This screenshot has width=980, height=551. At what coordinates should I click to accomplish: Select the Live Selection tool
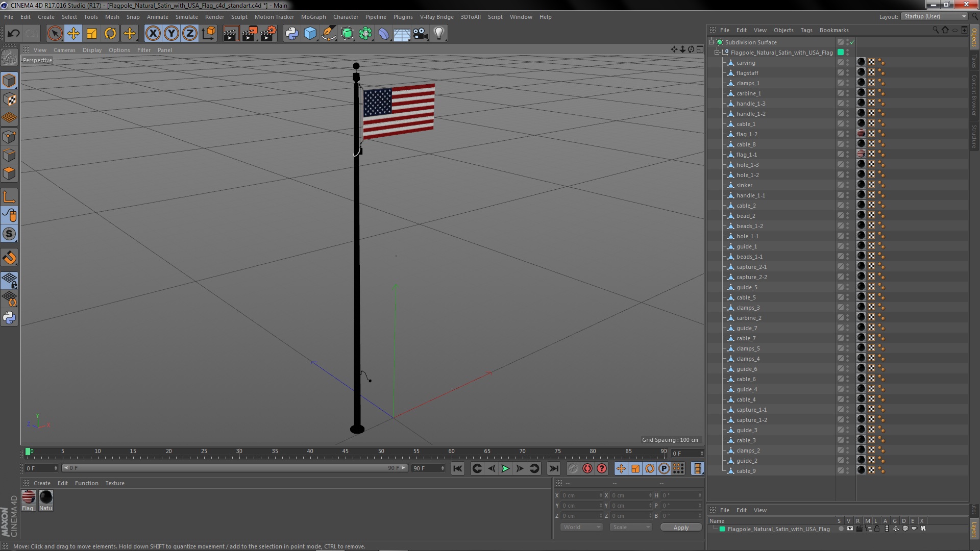[55, 34]
